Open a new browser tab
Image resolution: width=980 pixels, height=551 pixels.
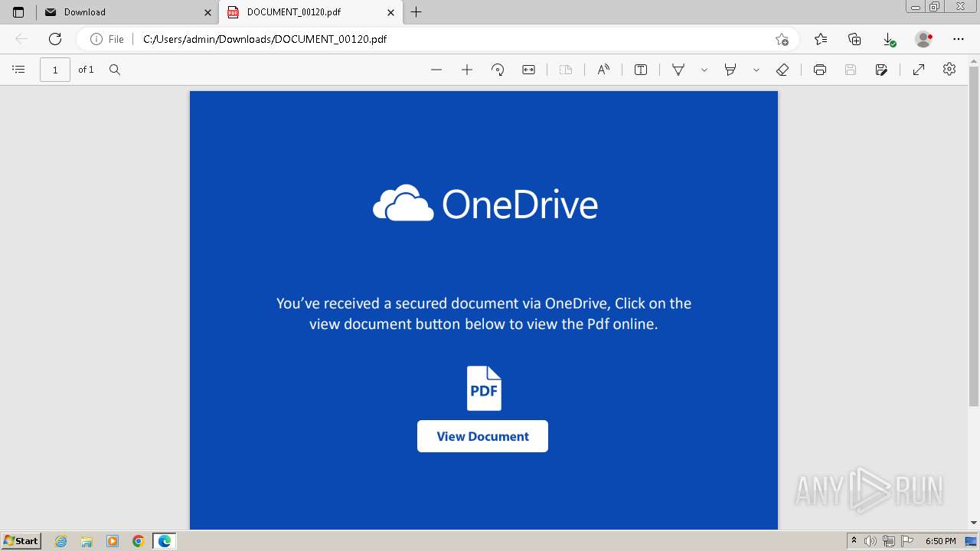click(416, 12)
